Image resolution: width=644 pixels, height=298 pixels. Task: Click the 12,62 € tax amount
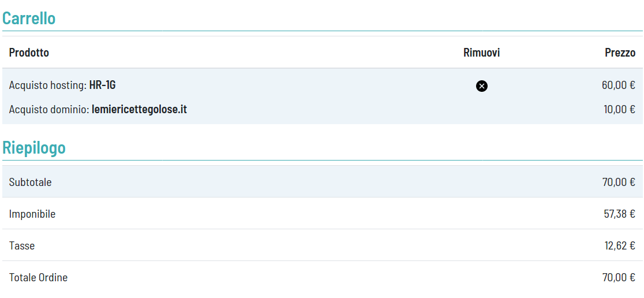(620, 245)
